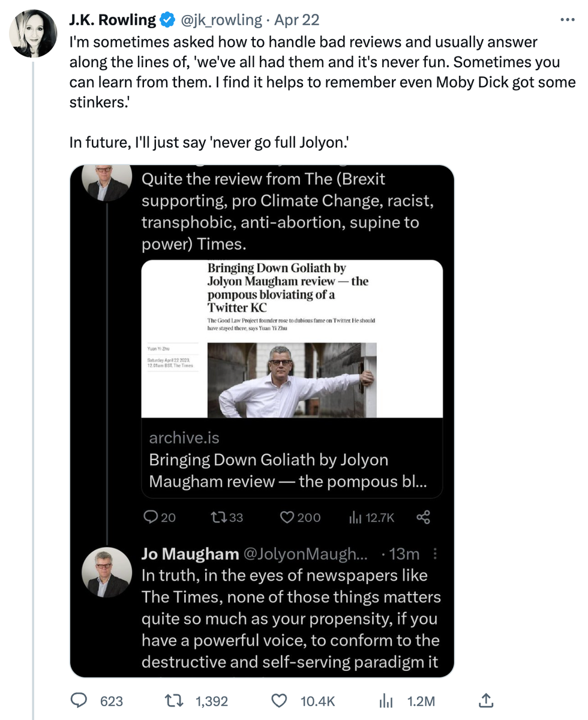View analytics showing 1.2M views
This screenshot has width=588, height=720.
tap(386, 701)
